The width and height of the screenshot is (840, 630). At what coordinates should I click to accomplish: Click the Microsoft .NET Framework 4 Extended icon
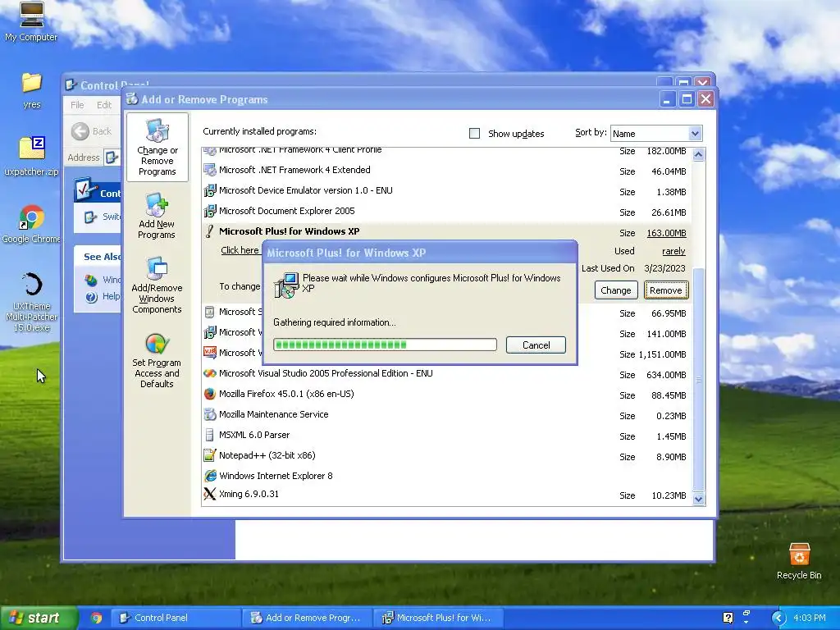pos(210,171)
